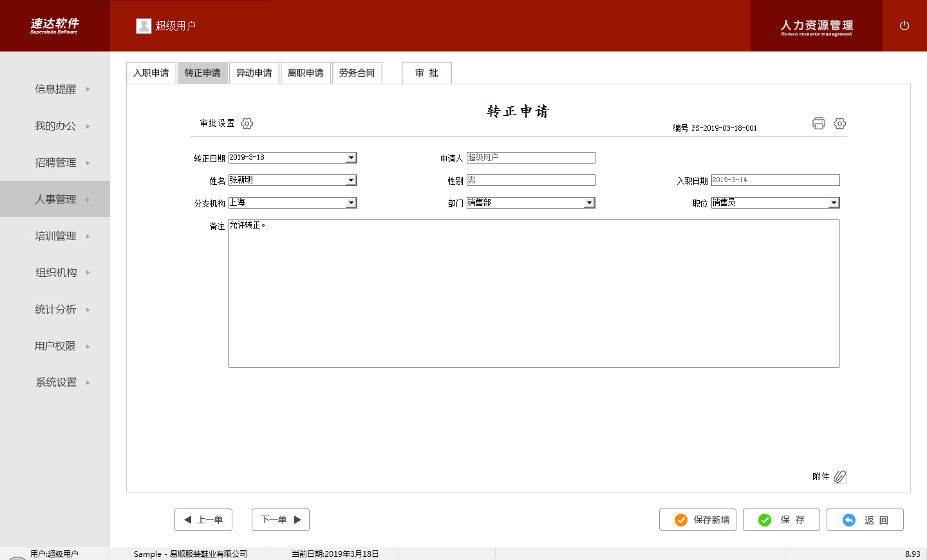Expand the 姓名 dropdown list
This screenshot has width=927, height=560.
tap(351, 180)
